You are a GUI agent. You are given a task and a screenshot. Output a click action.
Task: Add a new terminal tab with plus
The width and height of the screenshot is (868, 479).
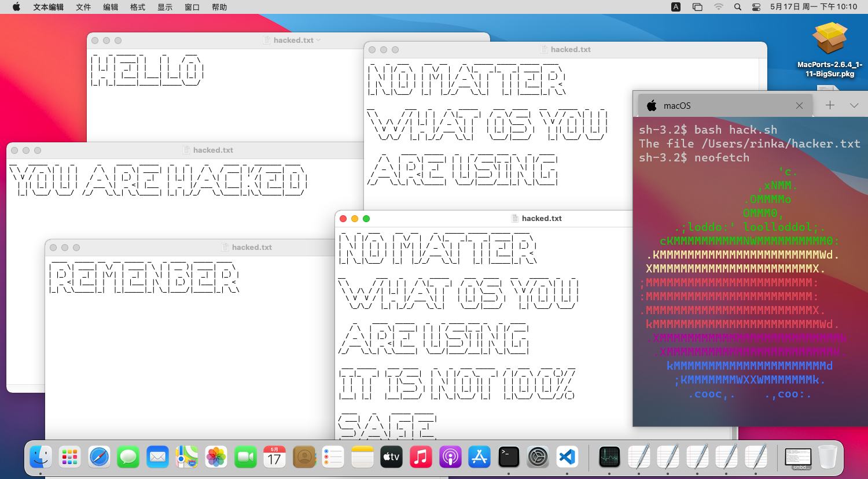830,105
